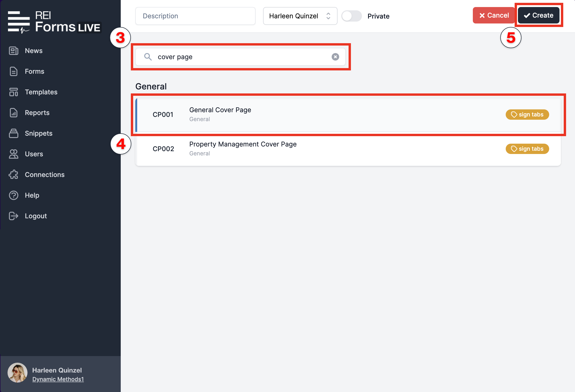The image size is (575, 392).
Task: Open the Harleen Quinzel owner dropdown
Action: (300, 16)
